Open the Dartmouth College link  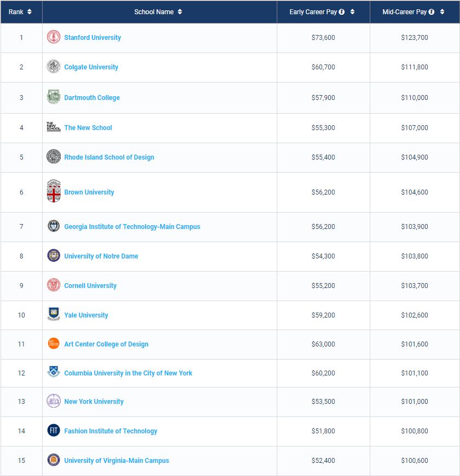pyautogui.click(x=92, y=98)
